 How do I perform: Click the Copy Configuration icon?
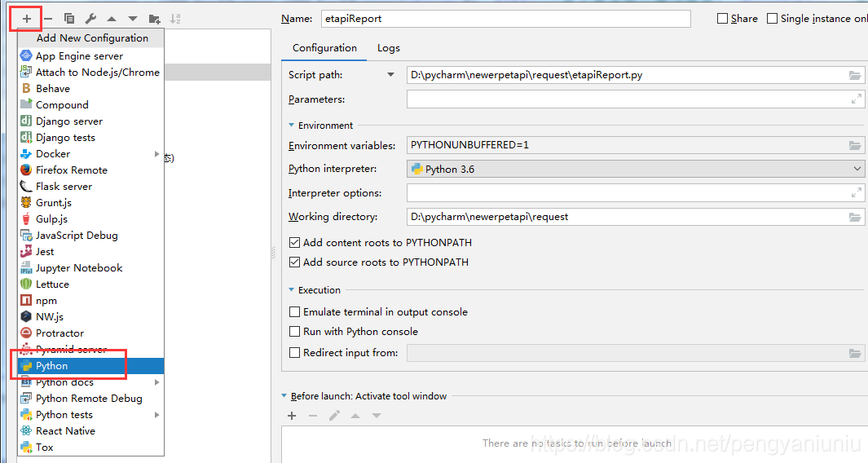pos(69,18)
